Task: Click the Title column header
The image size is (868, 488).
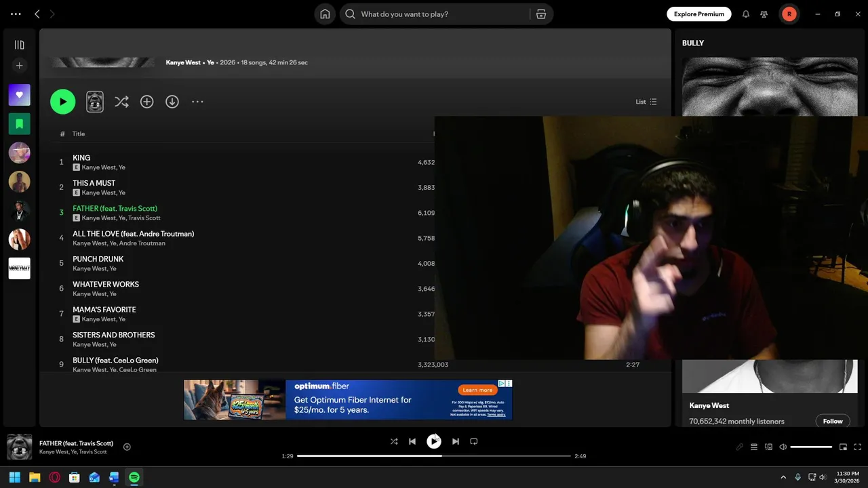Action: click(79, 134)
